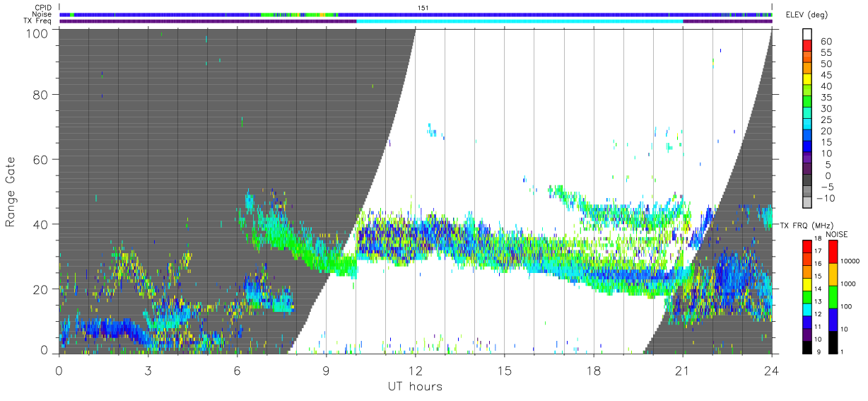The height and width of the screenshot is (401, 868).
Task: Click the "40" tick label on the Range Gate axis
Action: (42, 224)
